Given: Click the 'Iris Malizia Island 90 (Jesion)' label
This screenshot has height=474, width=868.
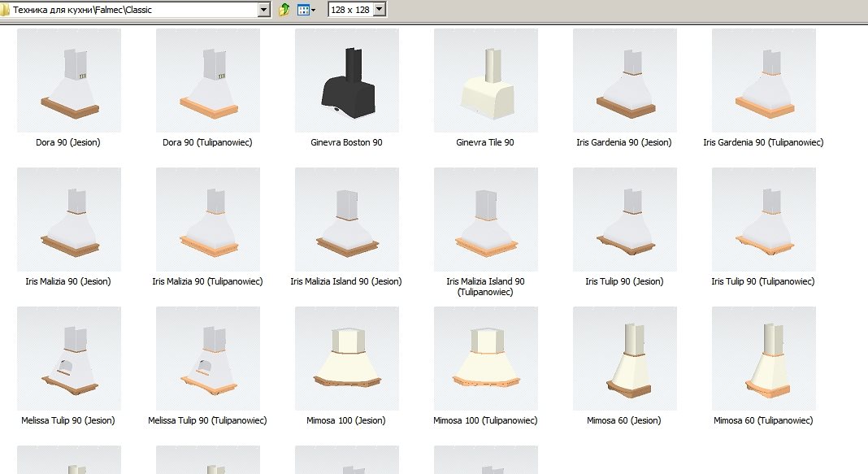Looking at the screenshot, I should [x=346, y=281].
